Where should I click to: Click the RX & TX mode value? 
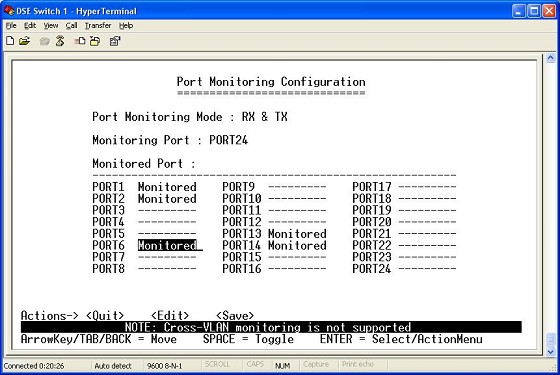pos(265,117)
